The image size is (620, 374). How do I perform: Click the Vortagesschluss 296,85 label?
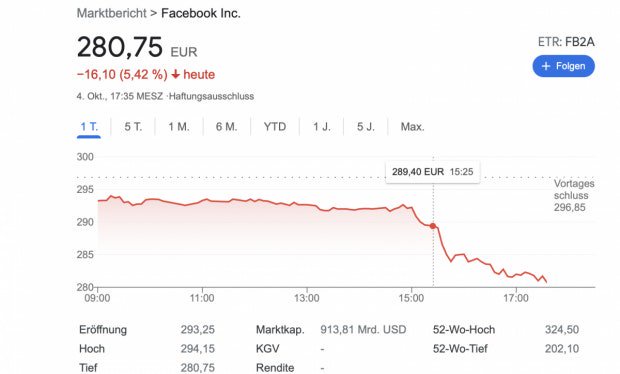(574, 195)
